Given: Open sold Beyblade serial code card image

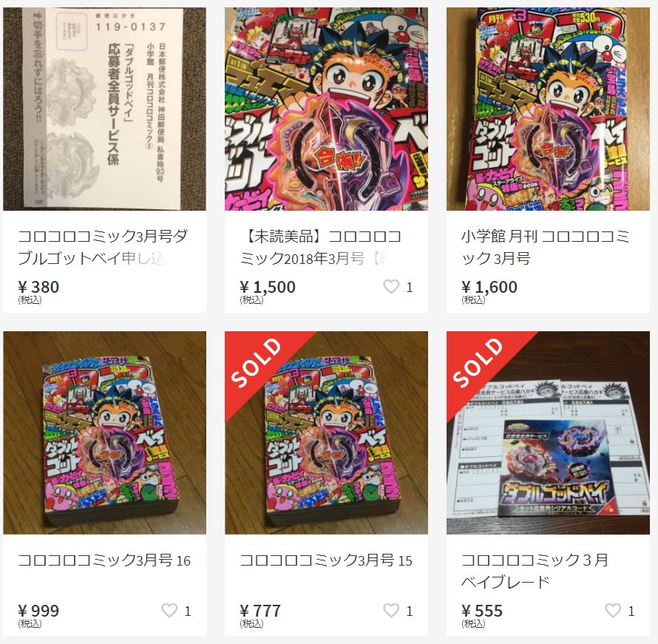Looking at the screenshot, I should (x=548, y=433).
